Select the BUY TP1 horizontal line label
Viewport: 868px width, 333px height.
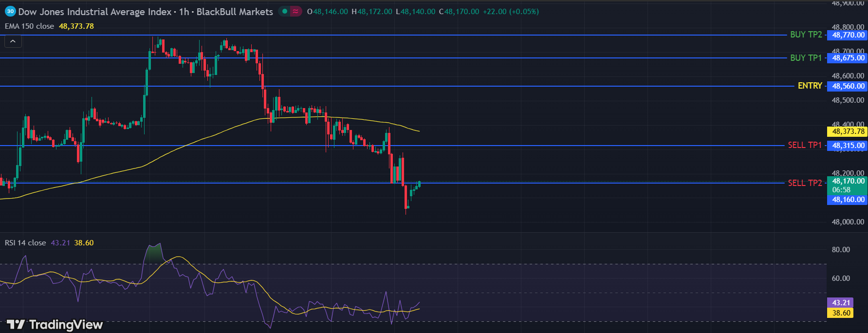806,57
